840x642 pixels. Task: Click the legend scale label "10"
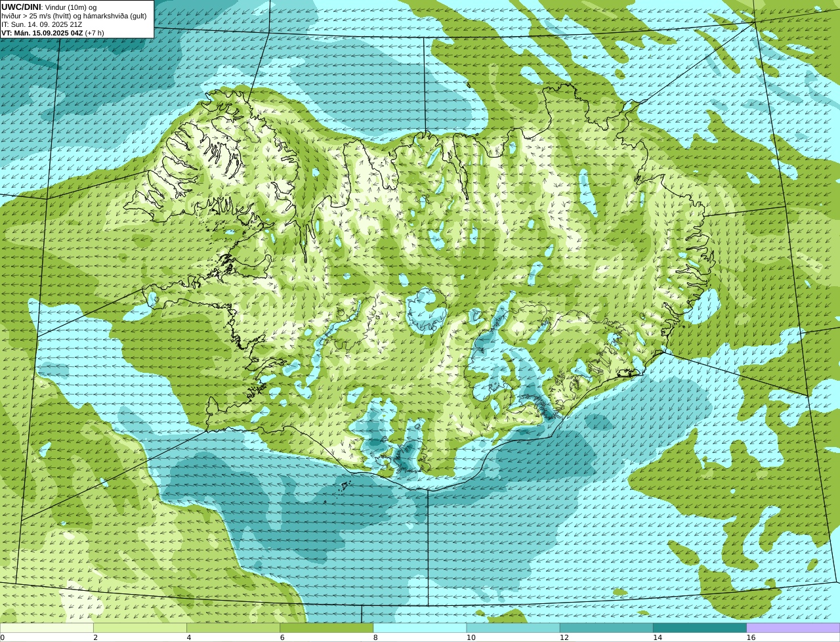point(471,637)
